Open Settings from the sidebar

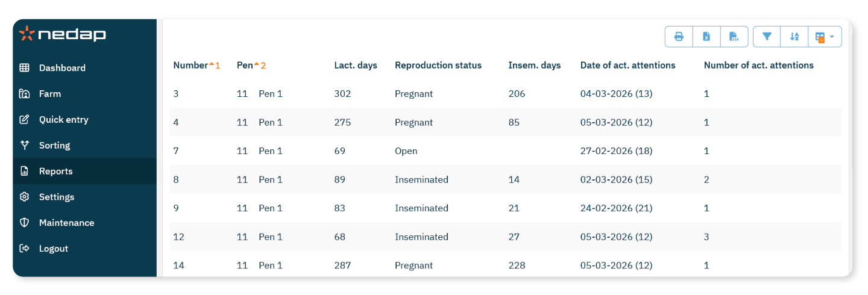57,197
